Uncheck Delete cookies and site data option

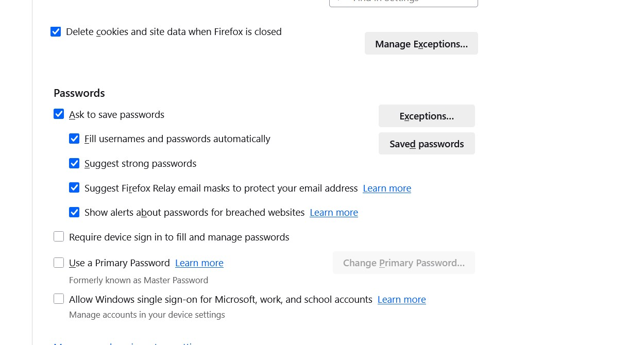pyautogui.click(x=56, y=32)
